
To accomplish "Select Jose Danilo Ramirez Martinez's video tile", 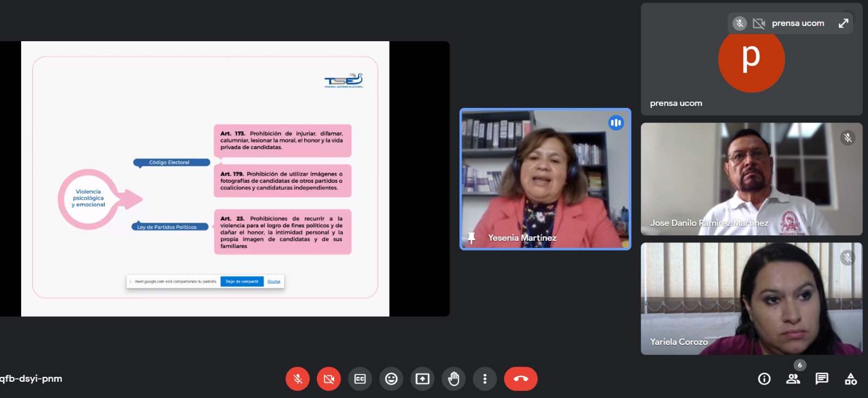I will (751, 179).
